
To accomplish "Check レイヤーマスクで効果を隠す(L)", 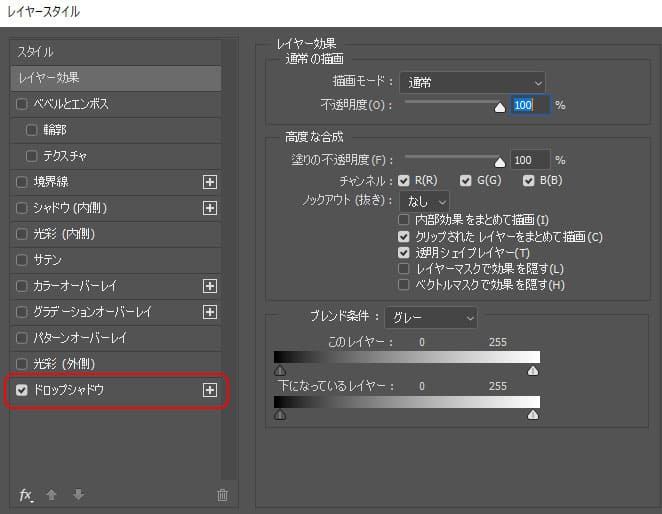I will 404,269.
